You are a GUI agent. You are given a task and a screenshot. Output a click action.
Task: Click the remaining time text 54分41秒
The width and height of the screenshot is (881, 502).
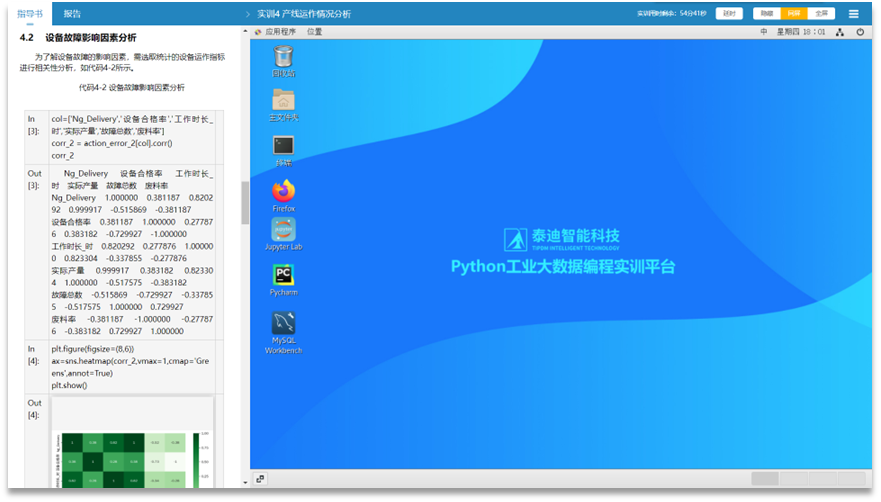[x=693, y=13]
